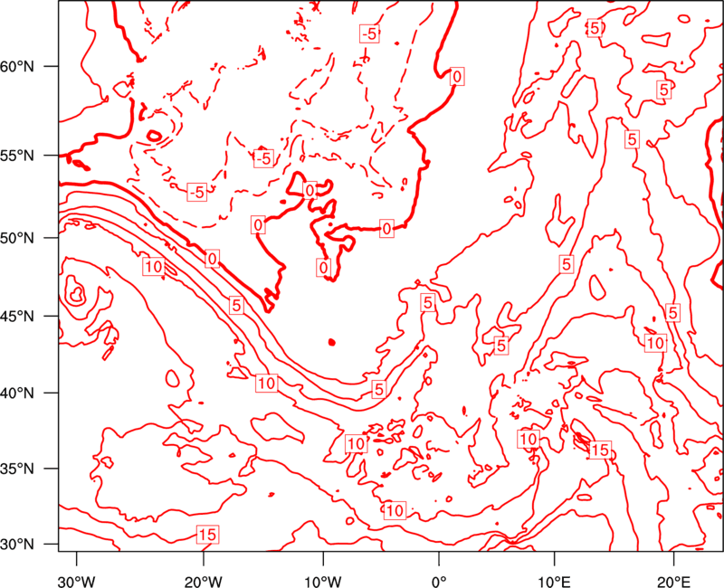Viewport: 724px width, 588px height.
Task: Click the 35°N latitude axis label
Action: 17,469
